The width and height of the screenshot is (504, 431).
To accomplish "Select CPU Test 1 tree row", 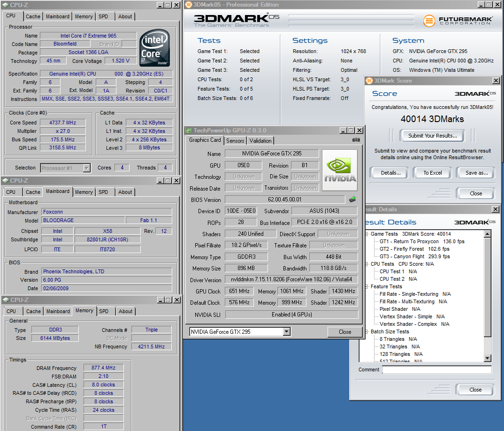I will 398,271.
